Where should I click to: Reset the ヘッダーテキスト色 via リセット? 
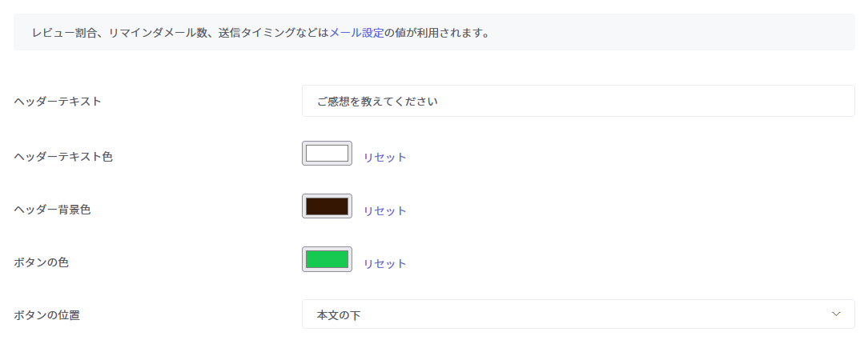pos(385,158)
